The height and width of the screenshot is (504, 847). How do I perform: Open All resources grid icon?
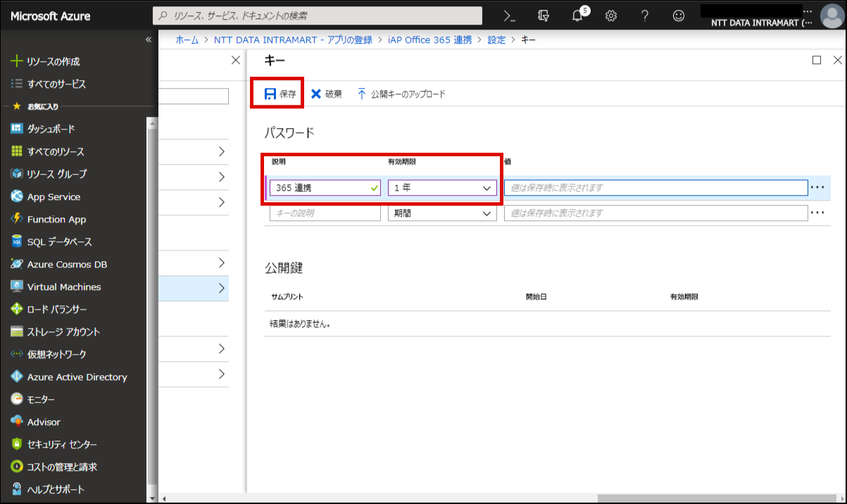pos(17,151)
